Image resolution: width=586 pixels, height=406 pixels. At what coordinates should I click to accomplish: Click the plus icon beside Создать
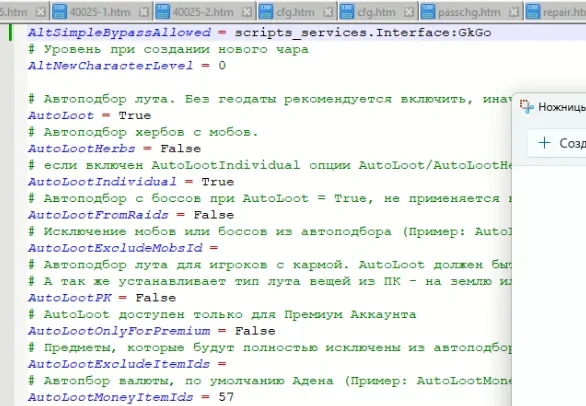(x=545, y=142)
